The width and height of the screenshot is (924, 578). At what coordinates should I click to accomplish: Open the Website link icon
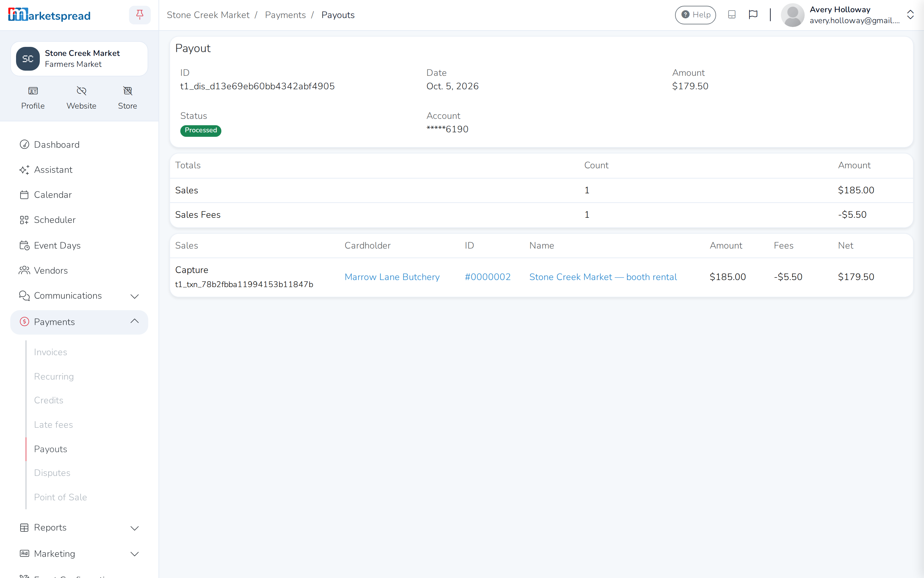81,98
